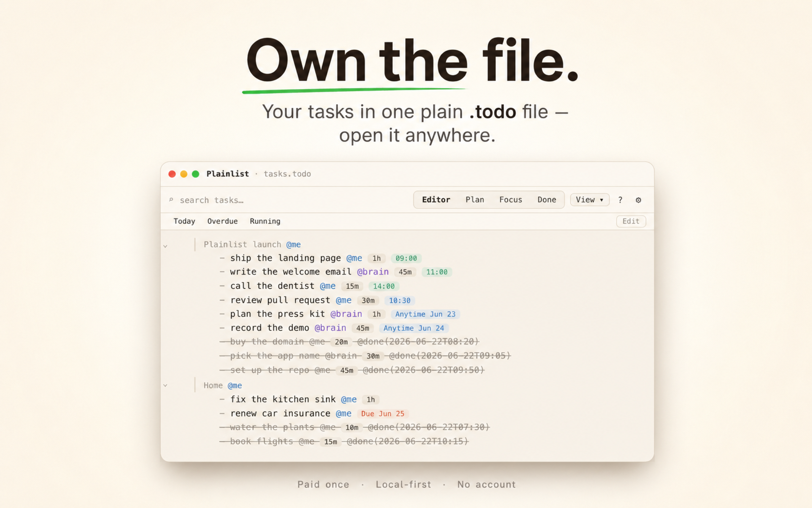Select the Running filter
Screen dimensions: 812x508
point(265,221)
